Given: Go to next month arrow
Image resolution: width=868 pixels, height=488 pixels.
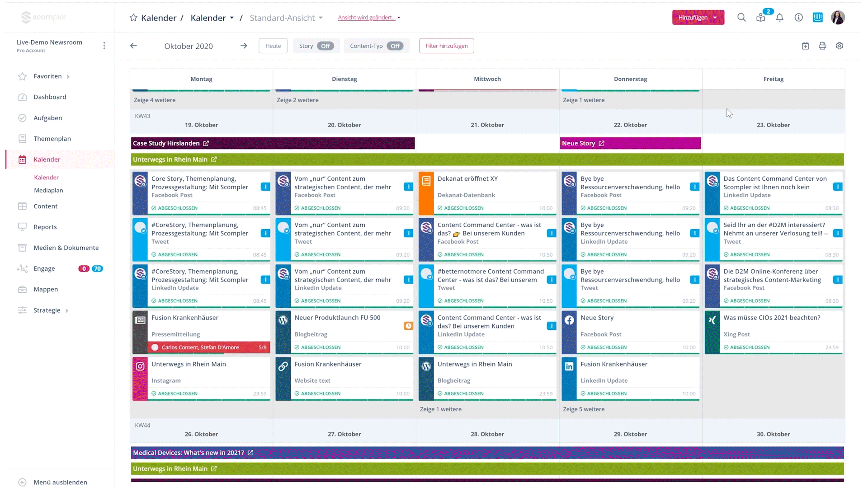Looking at the screenshot, I should tap(244, 46).
